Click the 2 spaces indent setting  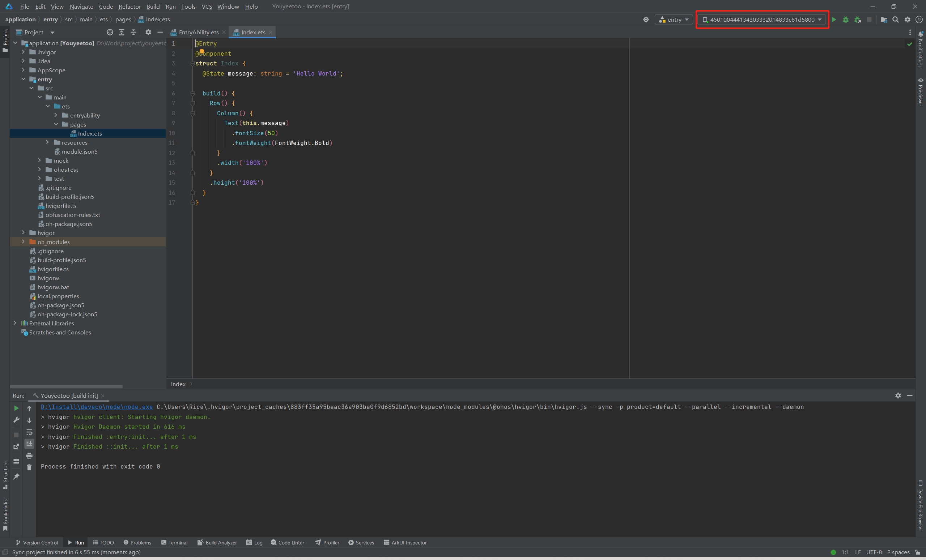[x=898, y=552]
